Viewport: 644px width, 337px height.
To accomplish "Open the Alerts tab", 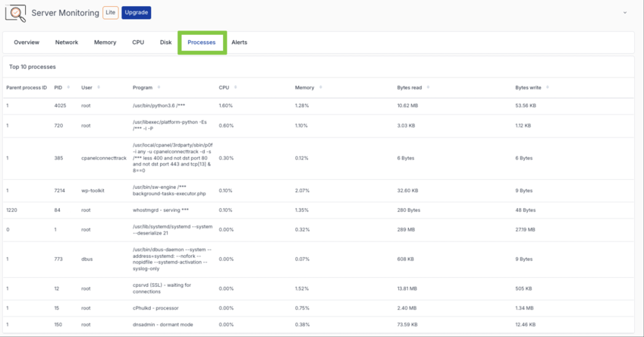I will pos(239,43).
